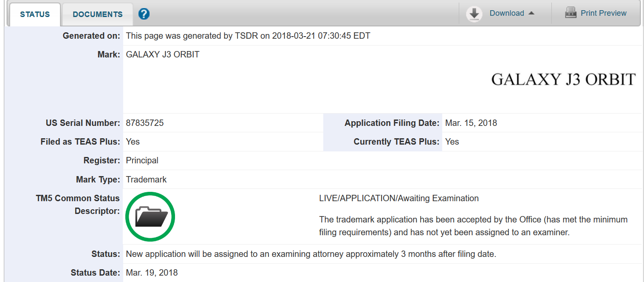Click the circular download arrow icon
This screenshot has height=282, width=644.
click(474, 14)
